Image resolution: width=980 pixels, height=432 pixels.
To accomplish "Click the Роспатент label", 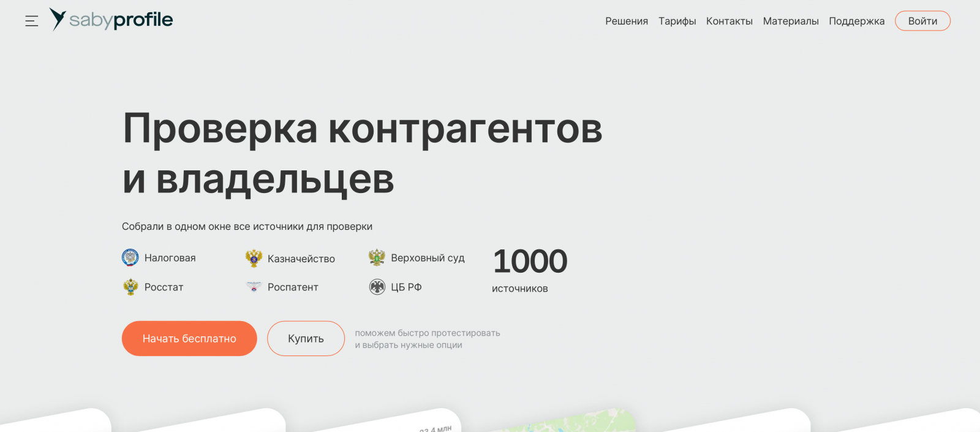I will (x=293, y=287).
